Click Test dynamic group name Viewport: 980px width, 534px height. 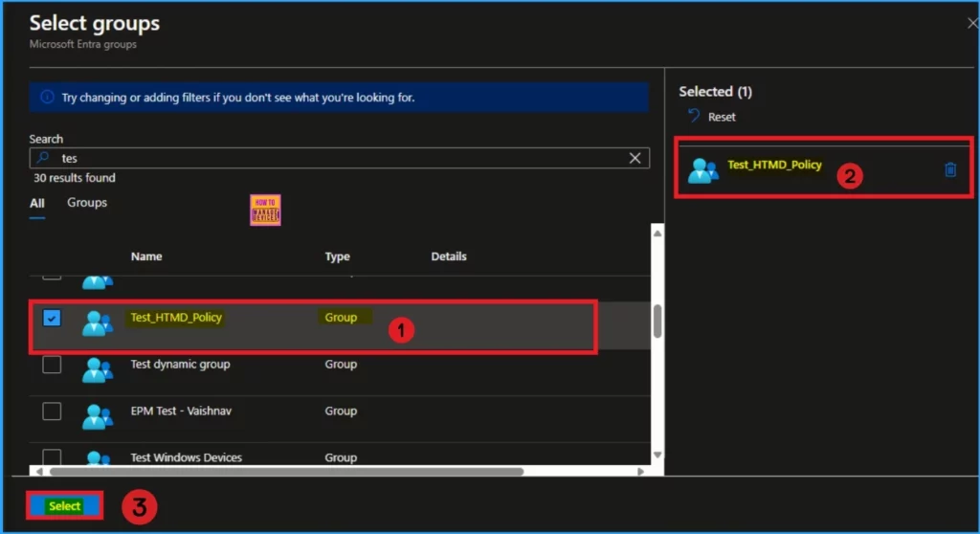[180, 364]
